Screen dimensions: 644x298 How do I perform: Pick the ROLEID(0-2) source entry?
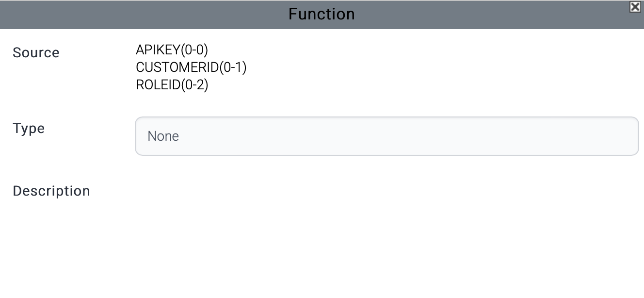click(172, 85)
